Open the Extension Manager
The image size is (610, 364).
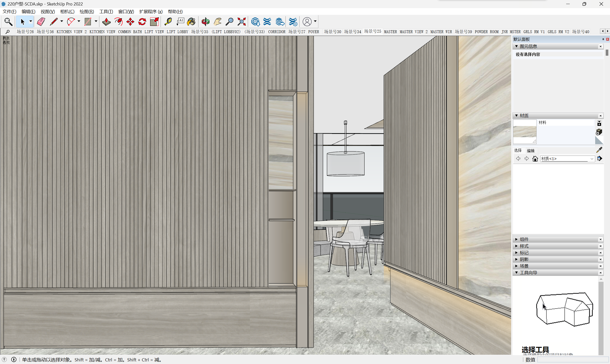point(293,22)
